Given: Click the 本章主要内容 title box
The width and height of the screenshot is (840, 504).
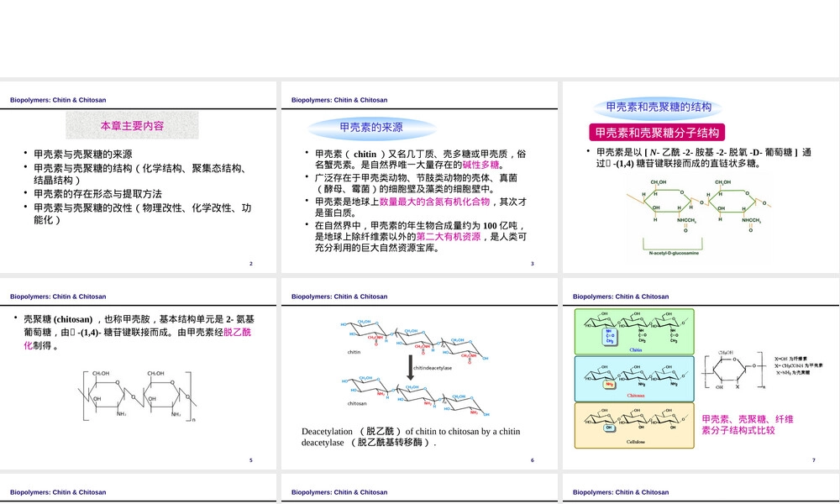Looking at the screenshot, I should pyautogui.click(x=133, y=125).
